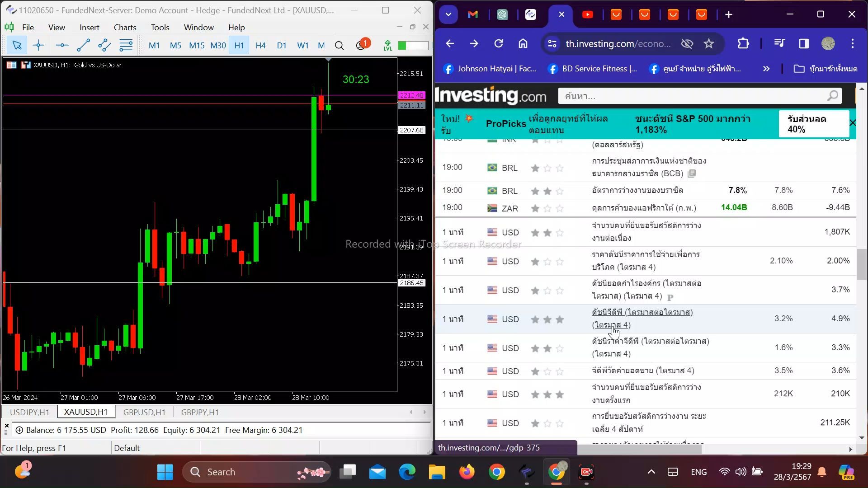The width and height of the screenshot is (868, 488).
Task: Bookmark this page with the star icon
Action: pyautogui.click(x=709, y=44)
